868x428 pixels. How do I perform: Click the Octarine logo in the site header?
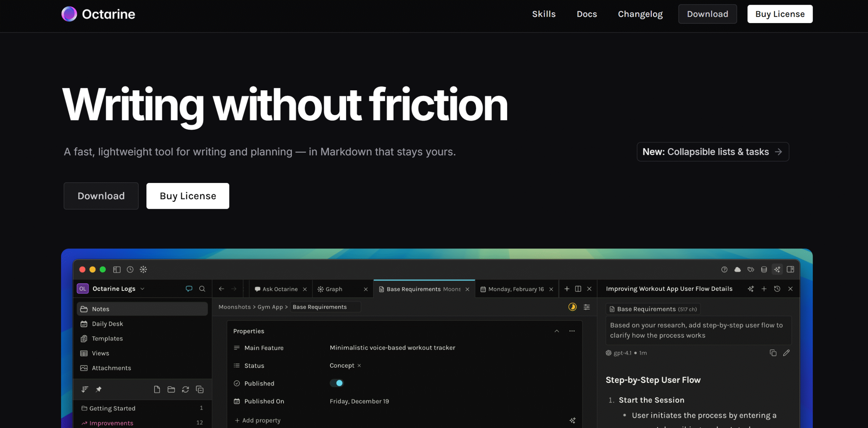point(98,14)
